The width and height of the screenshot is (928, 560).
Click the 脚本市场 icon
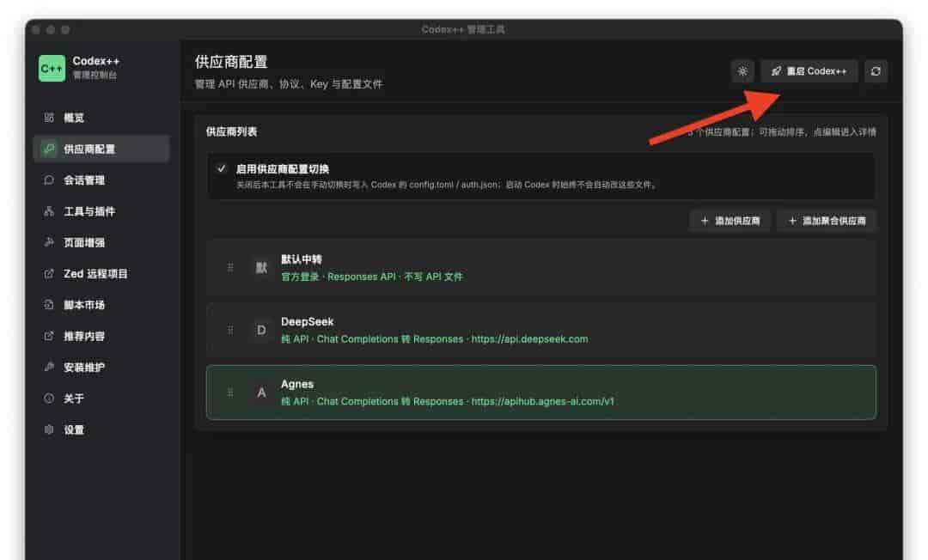(x=49, y=305)
